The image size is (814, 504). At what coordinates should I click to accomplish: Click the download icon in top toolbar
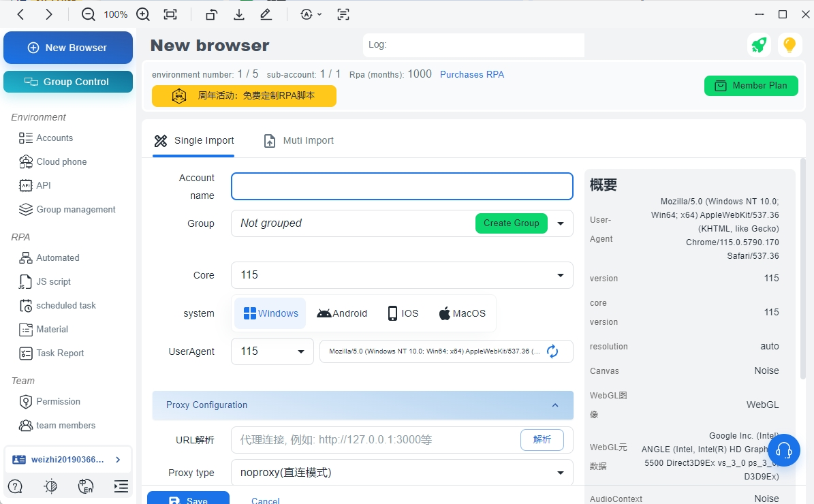pyautogui.click(x=239, y=14)
